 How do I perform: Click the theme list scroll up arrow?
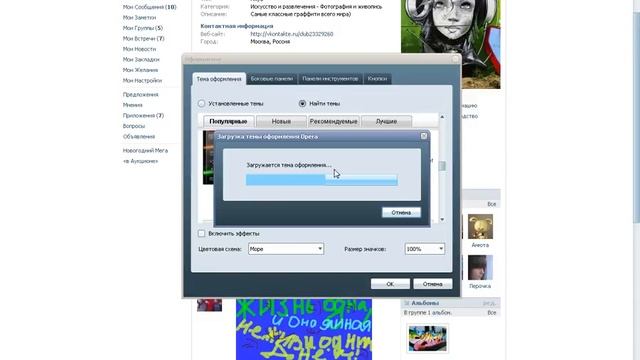442,117
